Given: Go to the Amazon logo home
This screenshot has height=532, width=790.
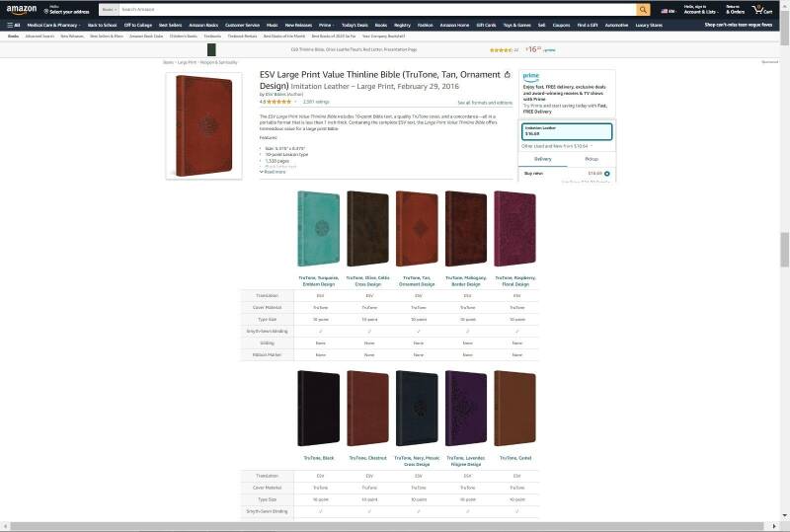Looking at the screenshot, I should click(22, 10).
